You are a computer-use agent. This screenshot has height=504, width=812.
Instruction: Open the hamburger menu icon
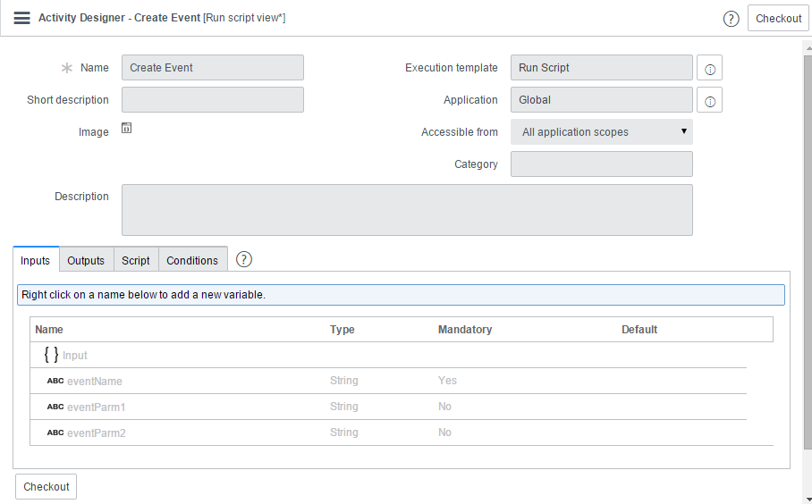pos(21,18)
